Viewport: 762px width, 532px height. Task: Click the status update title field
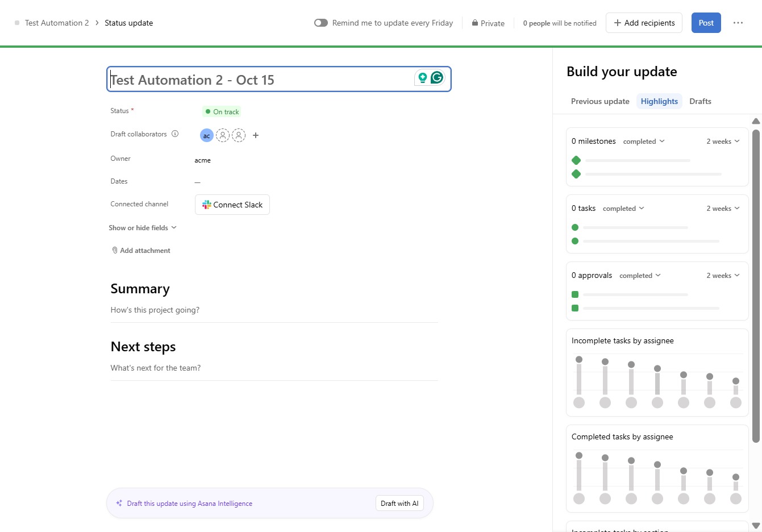tap(279, 79)
